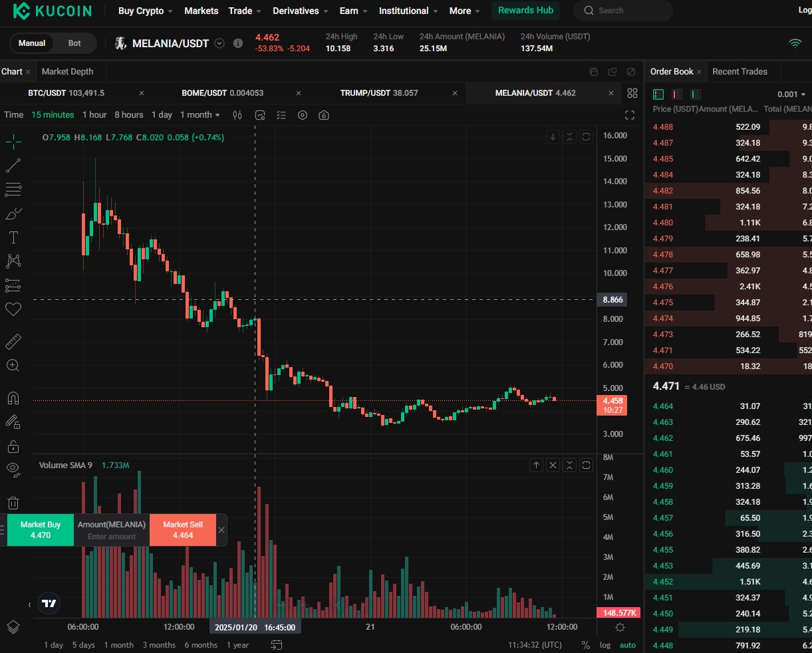812x653 pixels.
Task: Take a chart snapshot with camera icon
Action: click(x=324, y=115)
